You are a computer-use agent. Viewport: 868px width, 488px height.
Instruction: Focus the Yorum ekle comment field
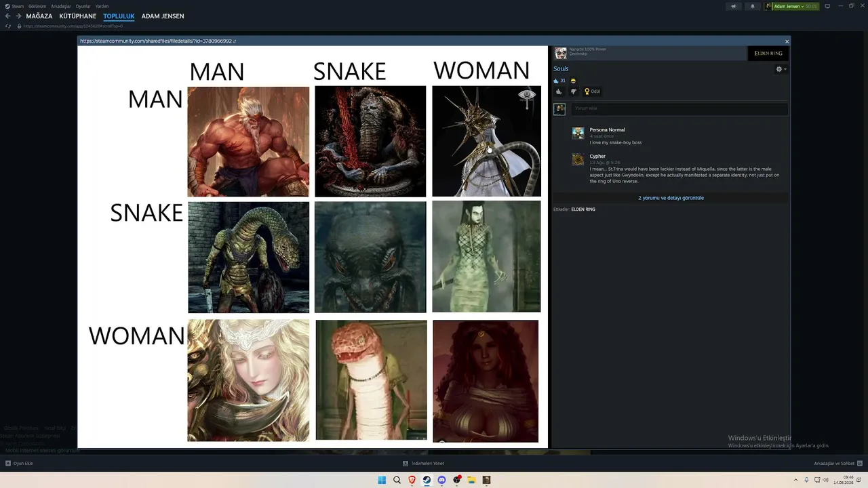point(679,108)
